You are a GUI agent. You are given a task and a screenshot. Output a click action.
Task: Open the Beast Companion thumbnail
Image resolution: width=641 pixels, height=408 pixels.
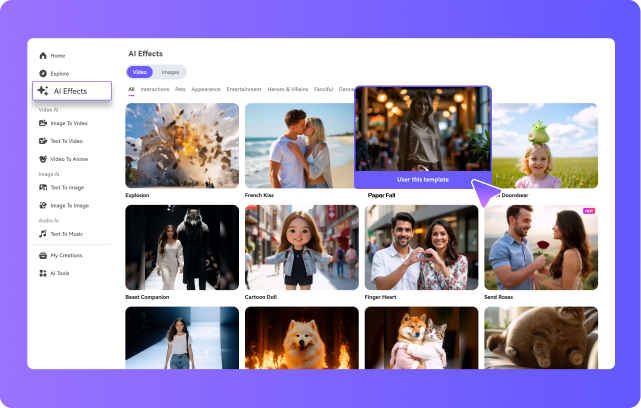tap(182, 247)
